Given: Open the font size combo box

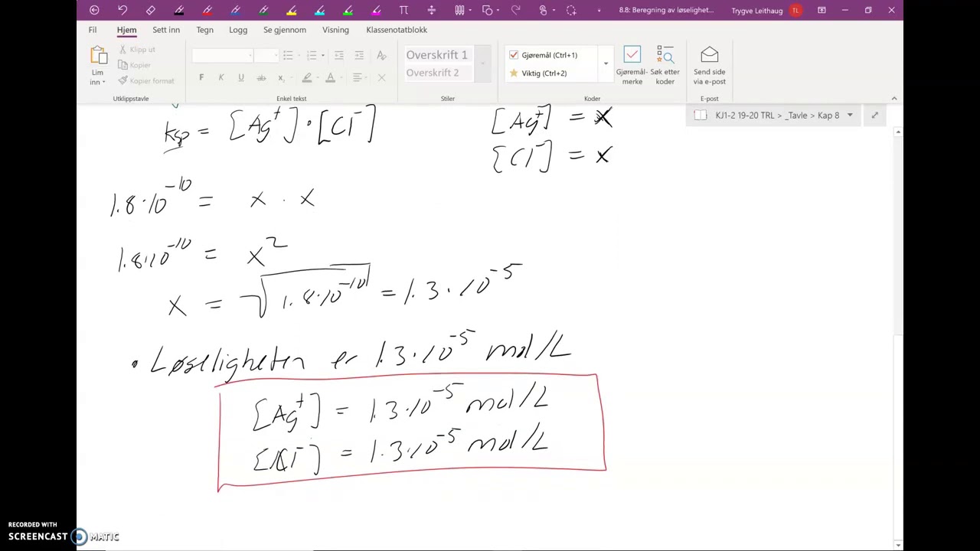Looking at the screenshot, I should click(x=266, y=55).
